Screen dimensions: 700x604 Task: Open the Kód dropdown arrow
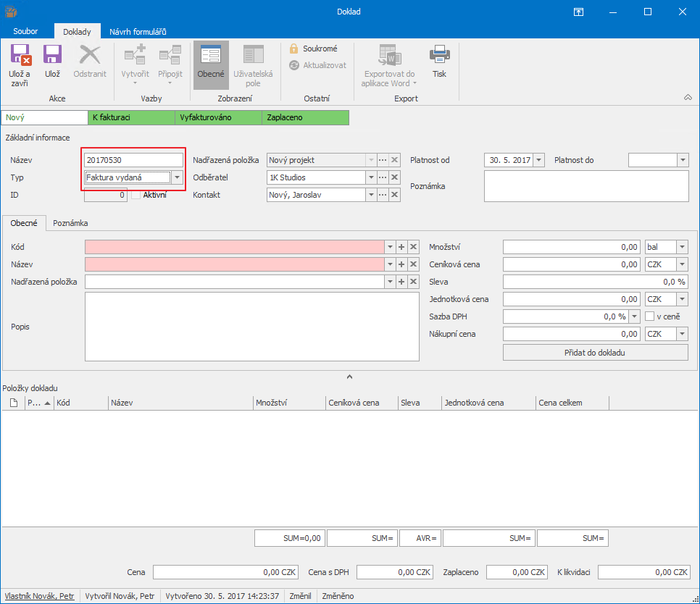coord(390,247)
